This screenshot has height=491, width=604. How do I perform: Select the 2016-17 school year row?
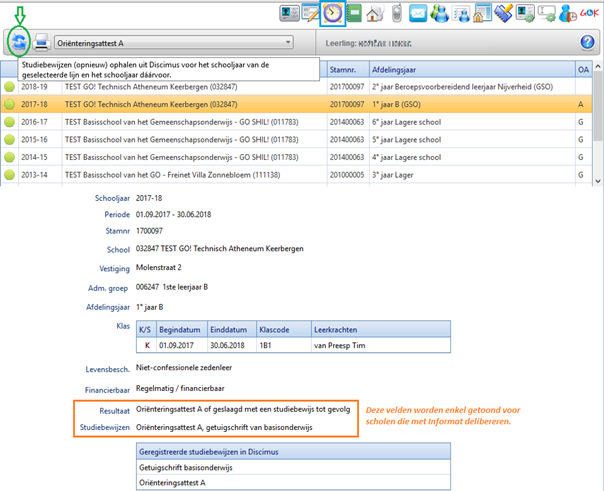[x=296, y=122]
